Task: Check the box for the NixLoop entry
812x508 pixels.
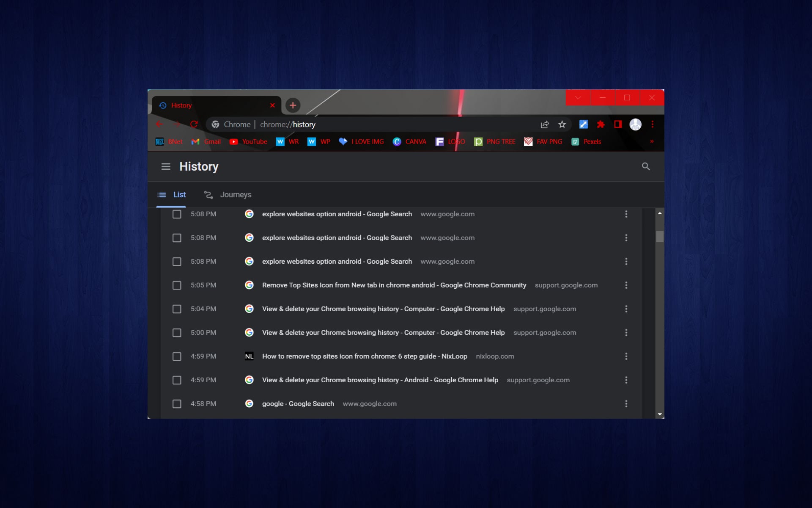Action: [x=177, y=356]
